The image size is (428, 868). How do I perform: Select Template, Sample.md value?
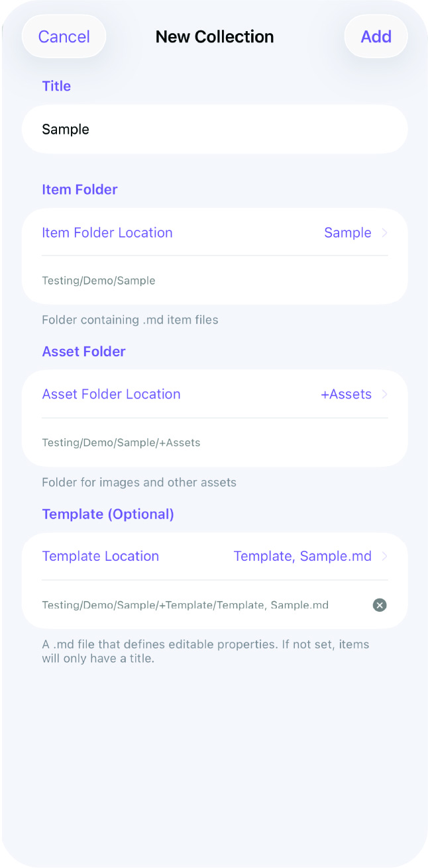click(x=302, y=556)
